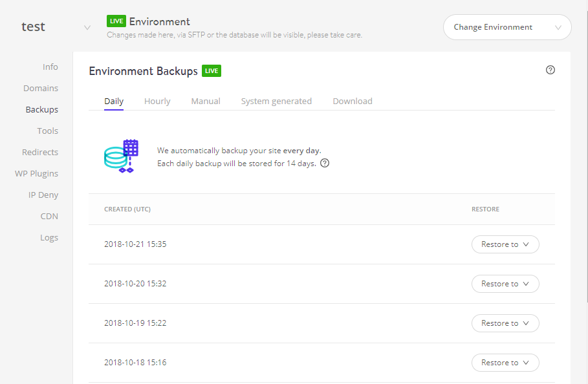The image size is (588, 384).
Task: Open Restore to for 2018-10-18 backup
Action: pos(505,362)
